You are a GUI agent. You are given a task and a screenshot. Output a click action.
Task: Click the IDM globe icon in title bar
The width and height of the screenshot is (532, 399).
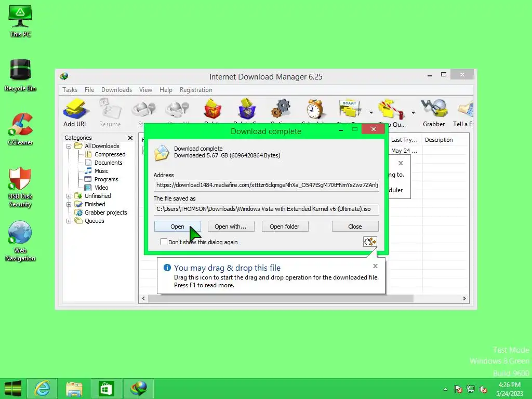[64, 76]
